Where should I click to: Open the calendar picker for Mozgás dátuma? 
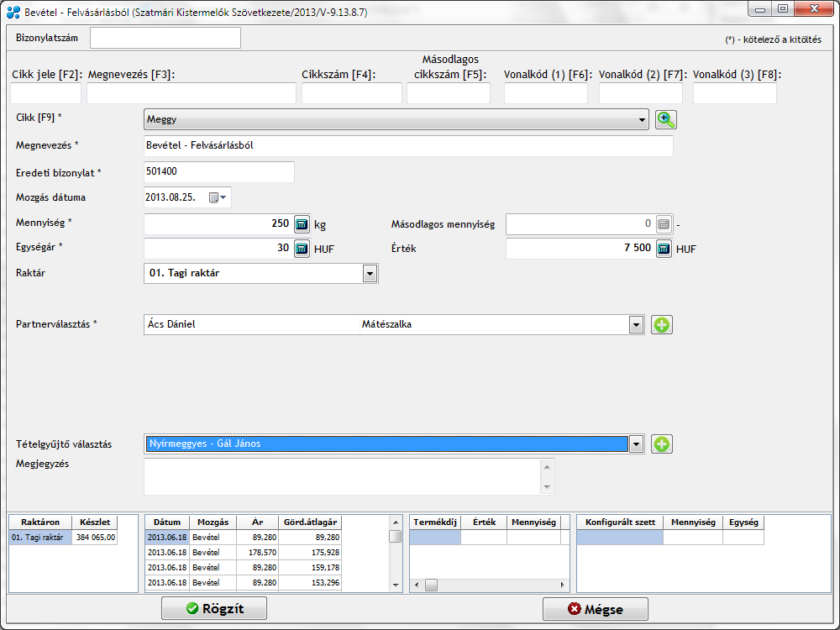click(x=218, y=197)
